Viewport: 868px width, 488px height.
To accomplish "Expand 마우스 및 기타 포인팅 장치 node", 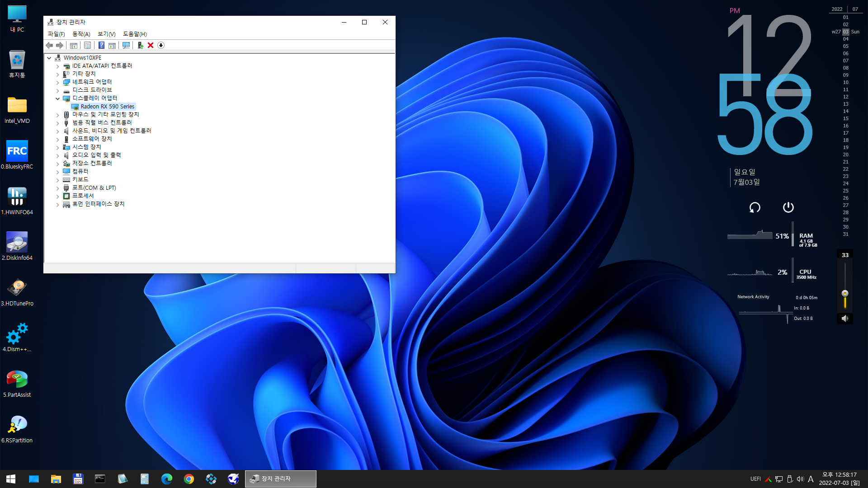I will coord(57,115).
